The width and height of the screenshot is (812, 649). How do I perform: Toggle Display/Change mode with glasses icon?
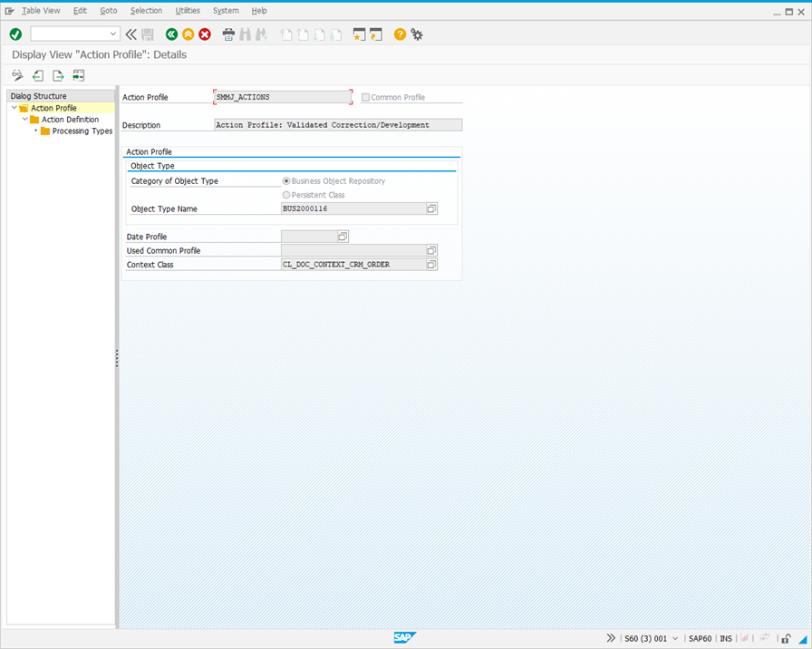tap(16, 75)
